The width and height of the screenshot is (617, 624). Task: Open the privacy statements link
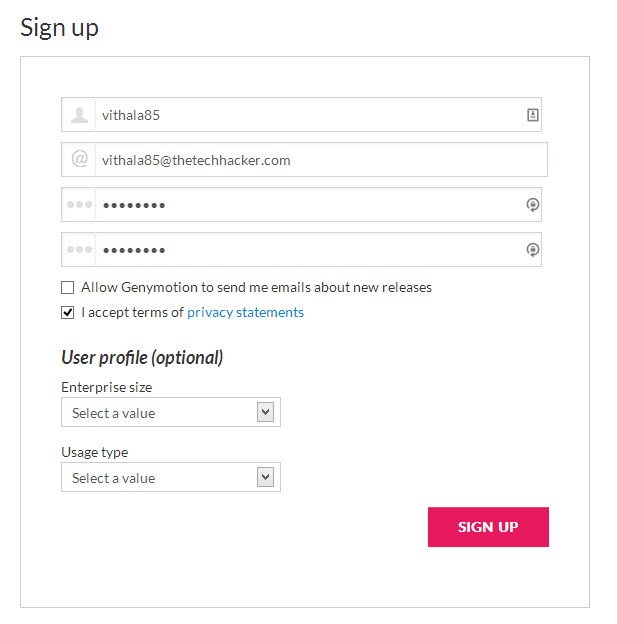pos(246,312)
